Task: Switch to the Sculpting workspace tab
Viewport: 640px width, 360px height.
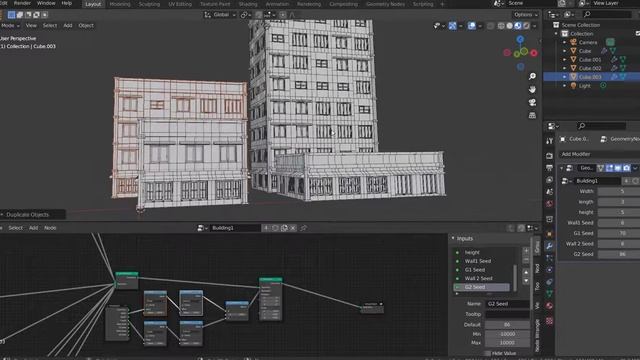Action: [x=149, y=4]
